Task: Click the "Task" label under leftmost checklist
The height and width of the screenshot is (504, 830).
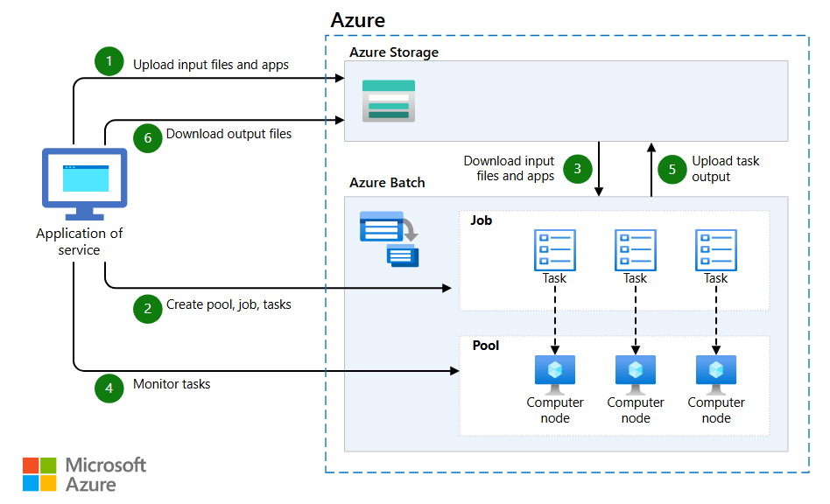Action: [554, 278]
